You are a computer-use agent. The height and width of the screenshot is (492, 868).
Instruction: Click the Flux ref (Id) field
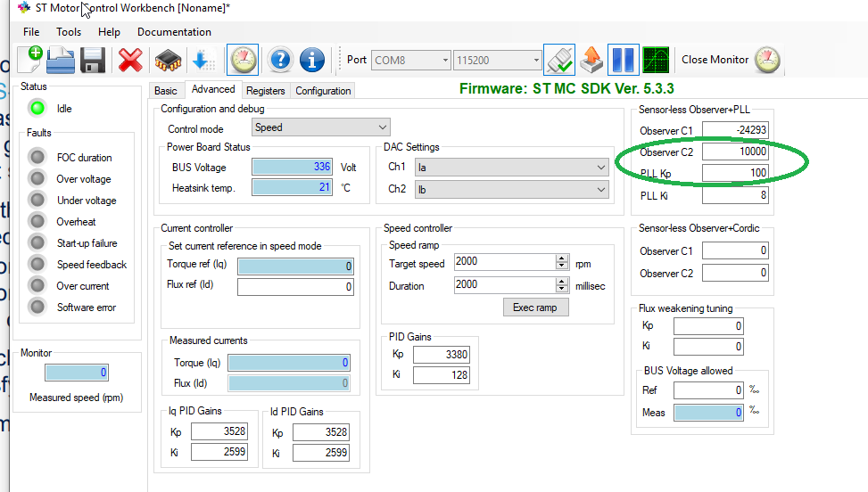pyautogui.click(x=295, y=286)
